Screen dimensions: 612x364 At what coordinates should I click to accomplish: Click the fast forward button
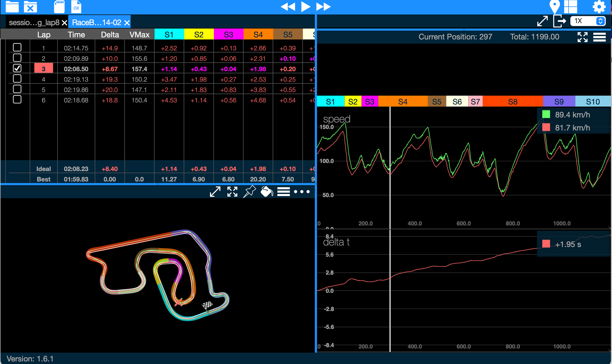click(323, 7)
